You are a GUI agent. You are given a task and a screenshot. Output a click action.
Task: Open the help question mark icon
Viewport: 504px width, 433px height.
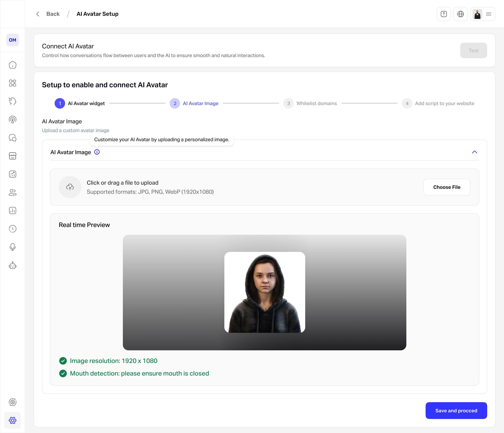coord(444,14)
